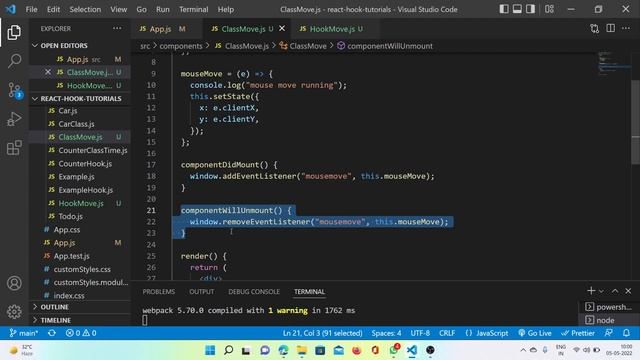Click the Ln 21, Col 3 position indicator
This screenshot has height=360, width=640.
pos(322,333)
